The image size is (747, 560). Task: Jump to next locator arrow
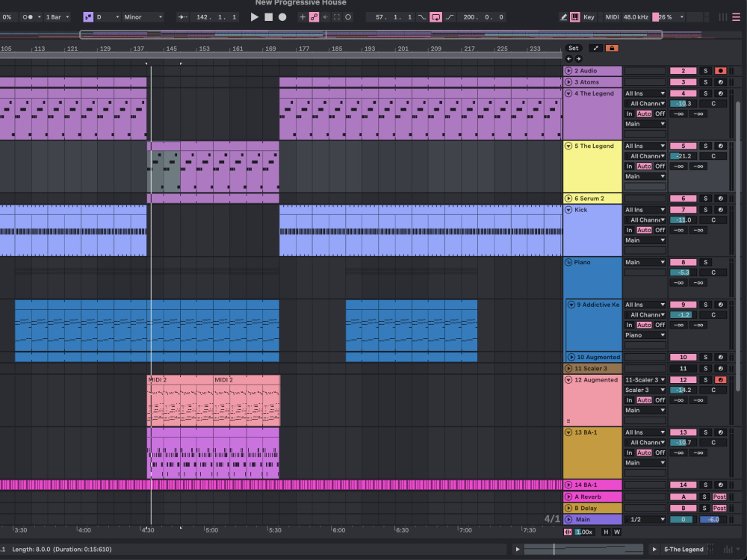click(578, 58)
